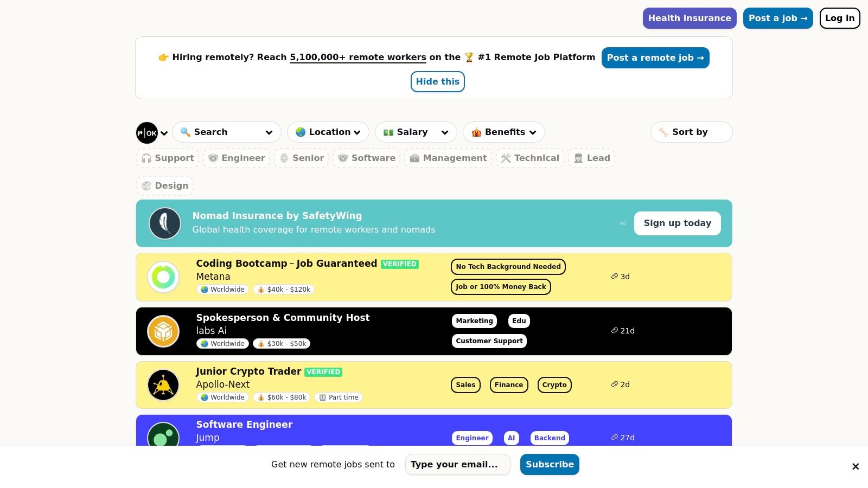868x488 pixels.
Task: Open Nomad Insurance by SafetyWing title
Action: (277, 216)
